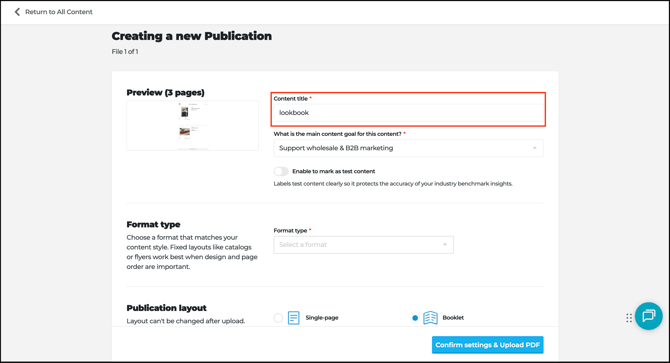The height and width of the screenshot is (363, 670).
Task: Click the 'Publication layout' heading
Action: tap(166, 308)
